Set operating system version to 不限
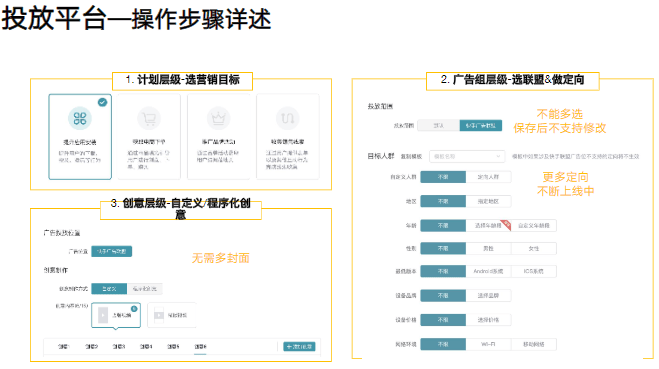659x369 pixels. coord(443,271)
